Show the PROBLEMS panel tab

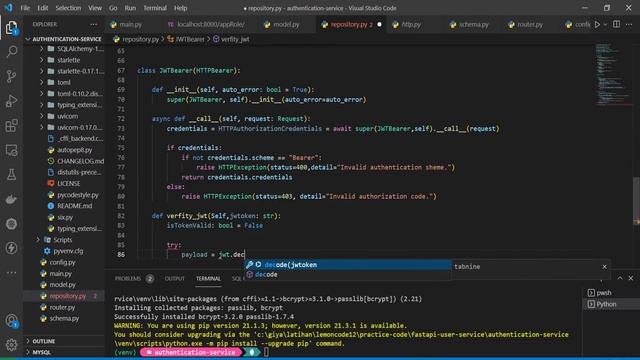(128, 279)
